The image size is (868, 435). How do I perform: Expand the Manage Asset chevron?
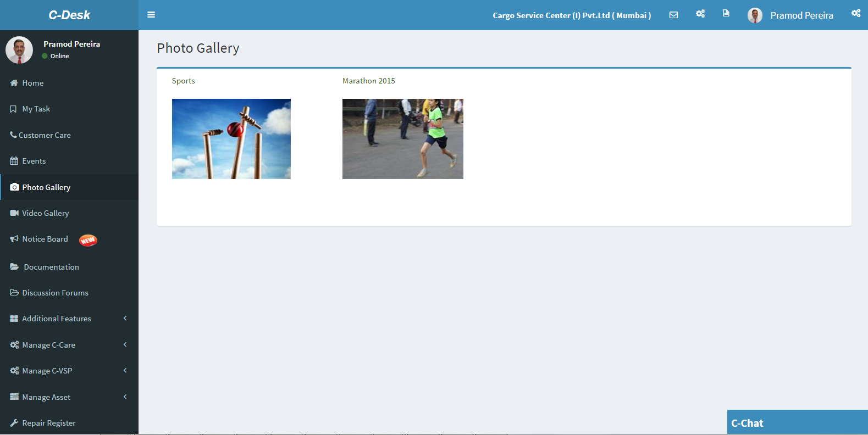pyautogui.click(x=125, y=397)
